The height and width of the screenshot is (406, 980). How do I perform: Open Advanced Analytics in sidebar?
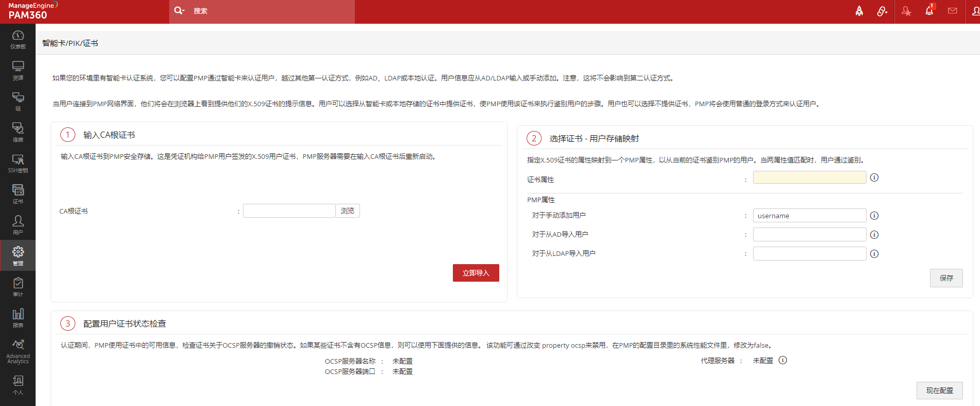[18, 351]
